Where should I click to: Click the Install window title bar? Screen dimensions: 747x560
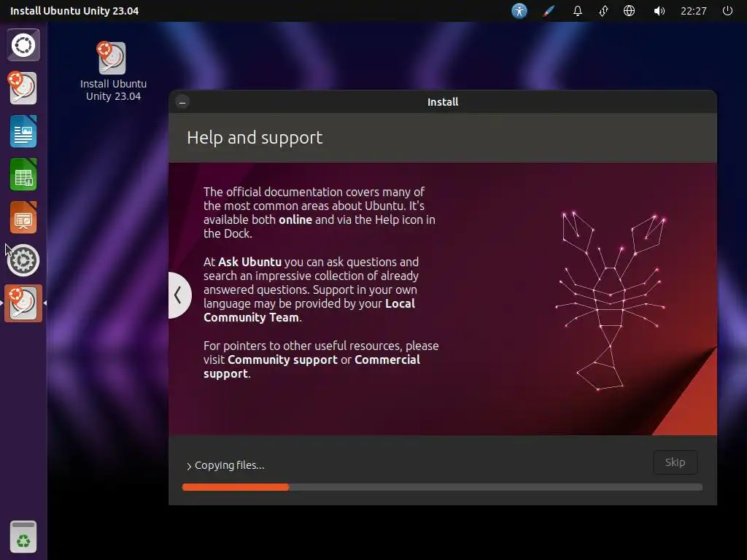pos(443,102)
